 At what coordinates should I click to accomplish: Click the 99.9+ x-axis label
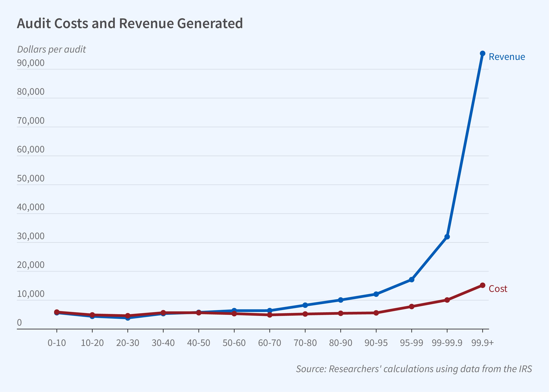click(482, 343)
